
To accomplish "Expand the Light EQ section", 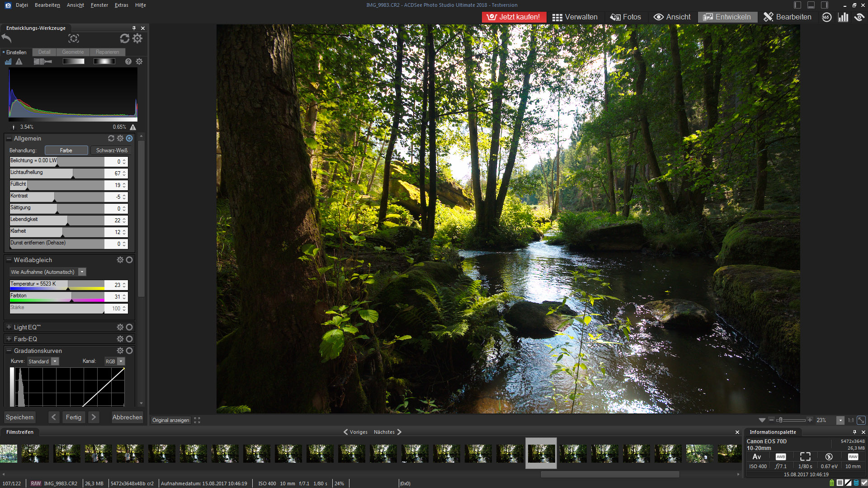I will [9, 327].
